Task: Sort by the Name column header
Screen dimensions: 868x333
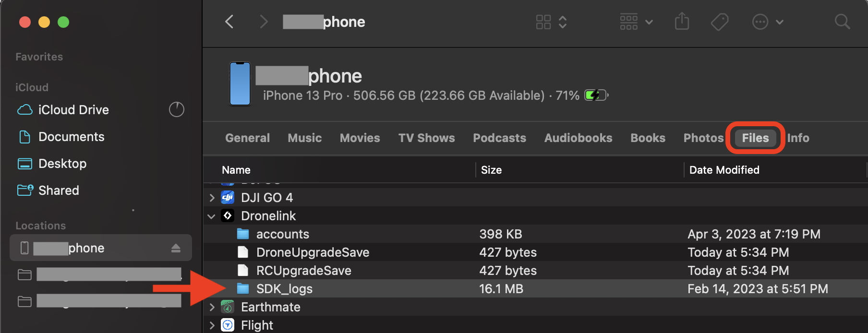Action: click(236, 170)
